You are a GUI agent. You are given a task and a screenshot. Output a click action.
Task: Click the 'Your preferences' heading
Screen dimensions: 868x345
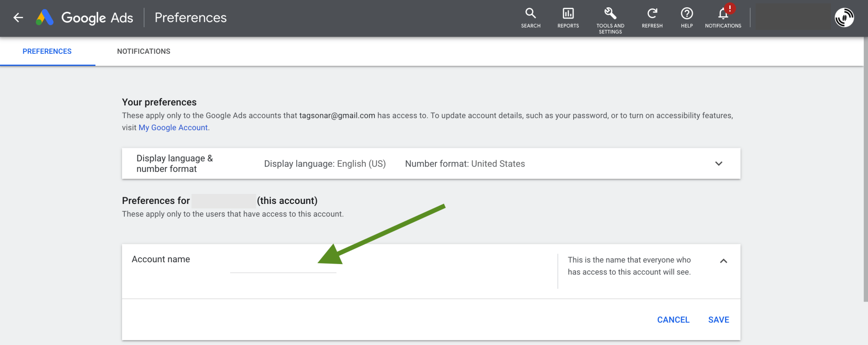159,102
